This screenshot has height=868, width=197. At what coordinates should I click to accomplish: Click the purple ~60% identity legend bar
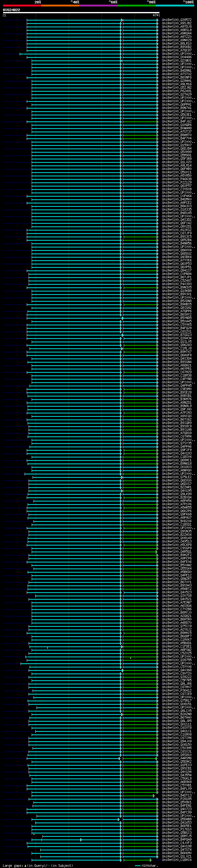(x=99, y=6)
